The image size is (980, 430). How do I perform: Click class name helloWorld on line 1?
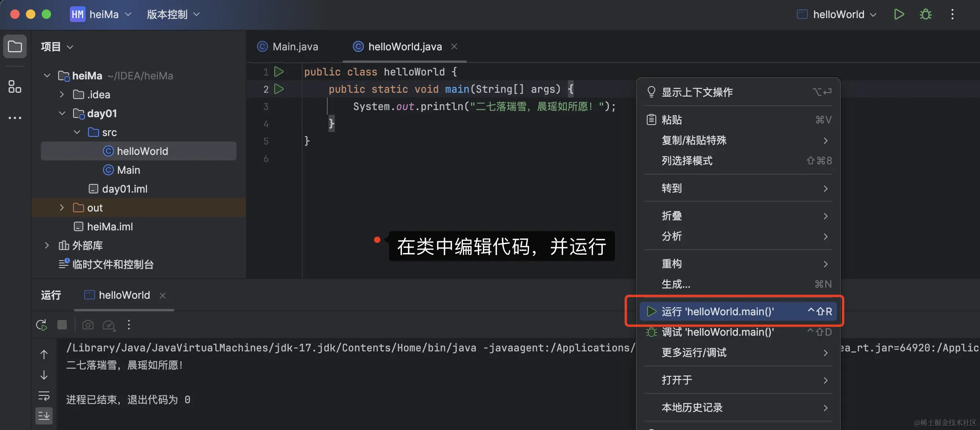click(x=414, y=72)
